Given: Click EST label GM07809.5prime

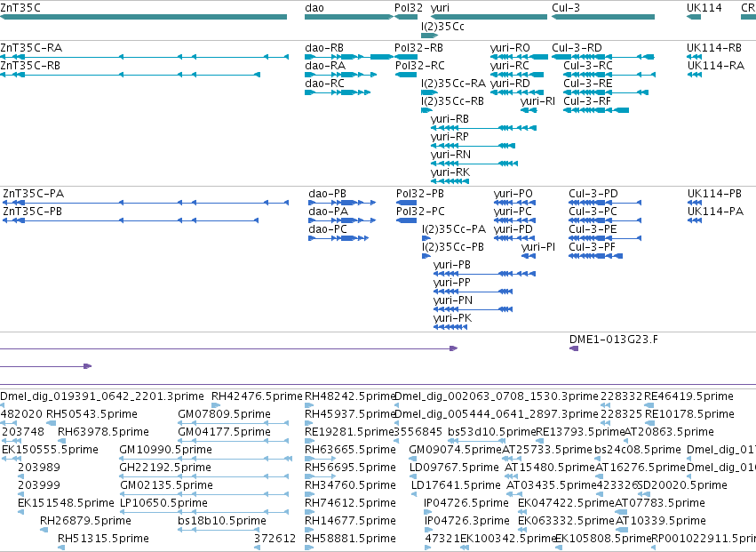Looking at the screenshot, I should [x=223, y=414].
